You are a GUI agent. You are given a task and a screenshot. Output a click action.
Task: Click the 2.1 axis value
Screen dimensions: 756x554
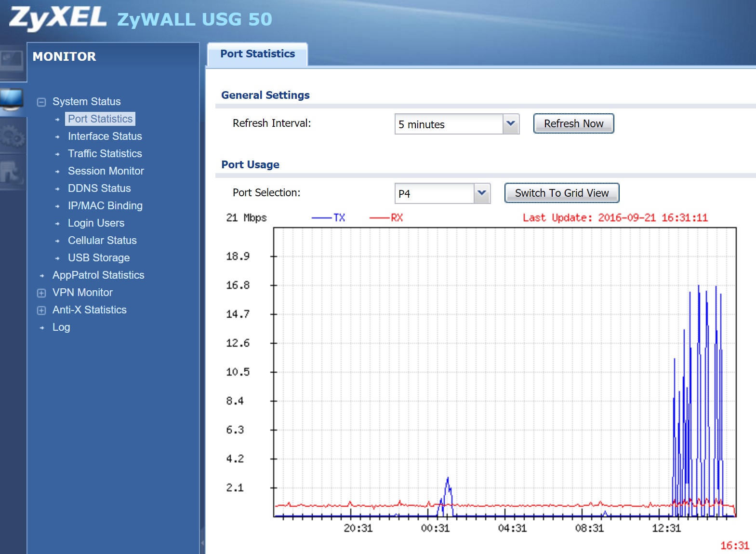pyautogui.click(x=235, y=487)
